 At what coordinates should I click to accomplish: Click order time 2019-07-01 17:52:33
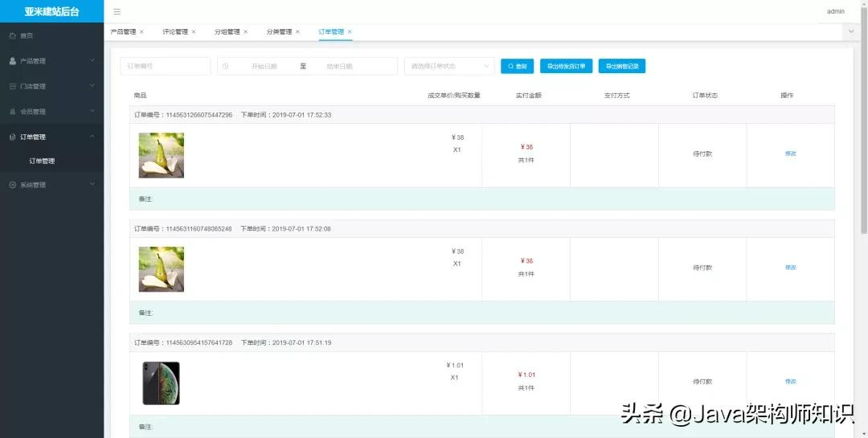(x=301, y=115)
